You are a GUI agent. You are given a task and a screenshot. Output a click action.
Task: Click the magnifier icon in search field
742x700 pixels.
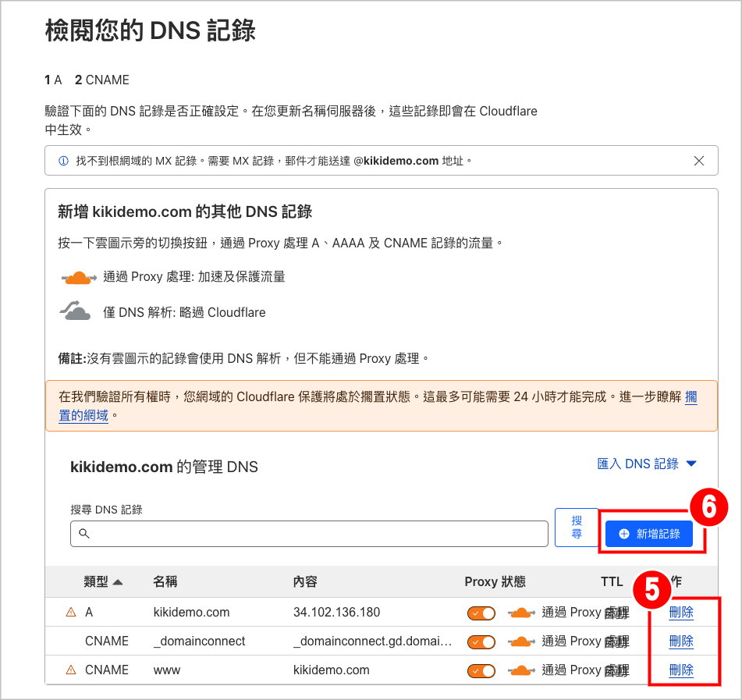click(x=84, y=534)
